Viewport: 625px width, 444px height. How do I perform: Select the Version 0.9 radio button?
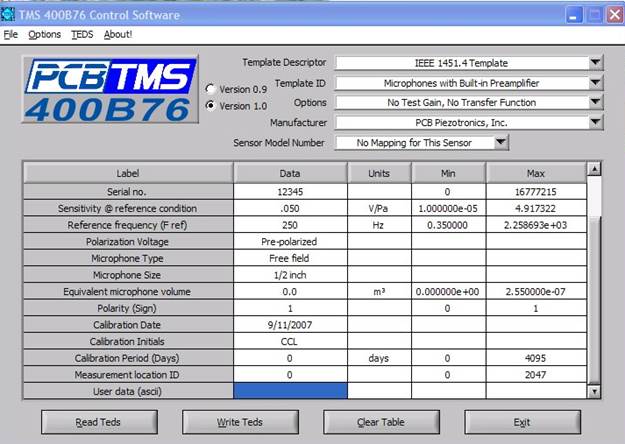tap(210, 89)
